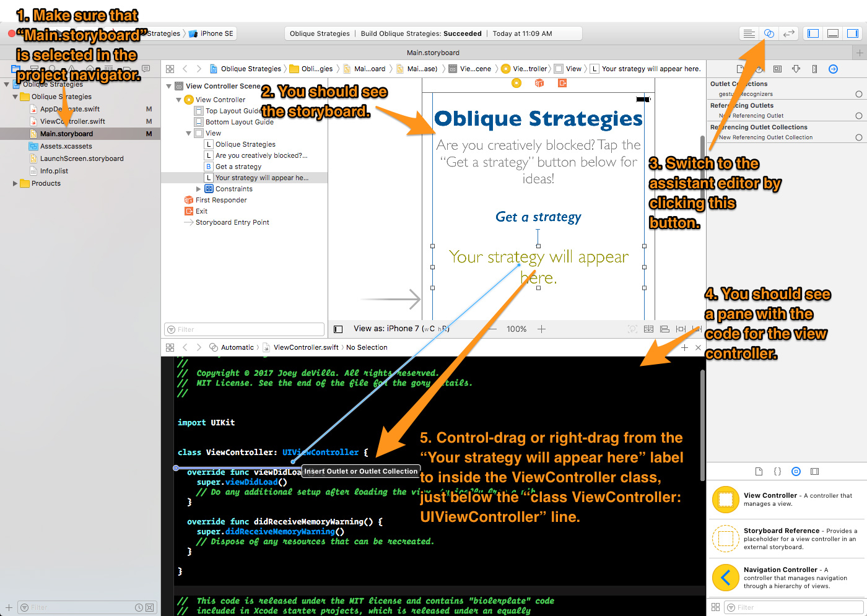Collapse the View outline item

(x=188, y=133)
